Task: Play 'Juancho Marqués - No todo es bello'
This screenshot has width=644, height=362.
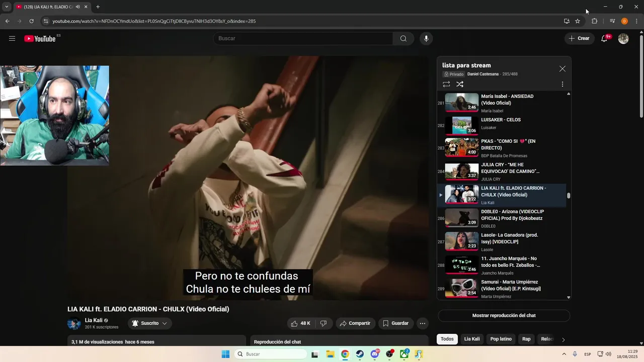Action: [502, 265]
